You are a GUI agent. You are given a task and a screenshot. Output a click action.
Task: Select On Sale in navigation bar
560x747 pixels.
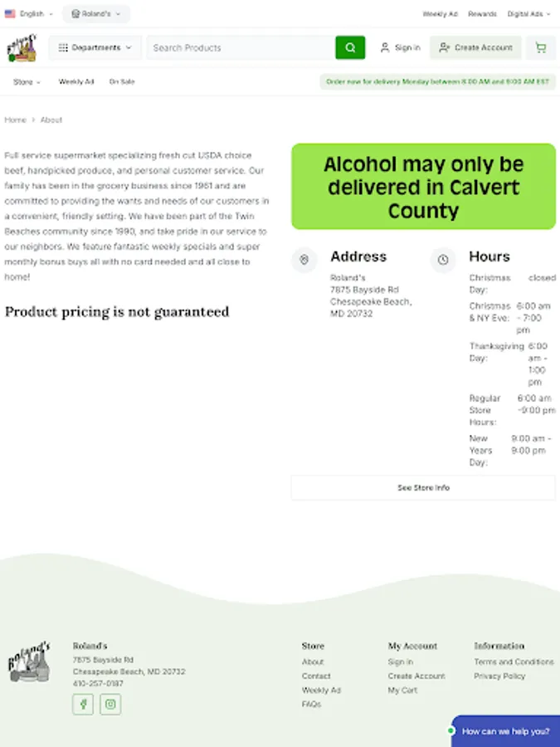(x=122, y=82)
